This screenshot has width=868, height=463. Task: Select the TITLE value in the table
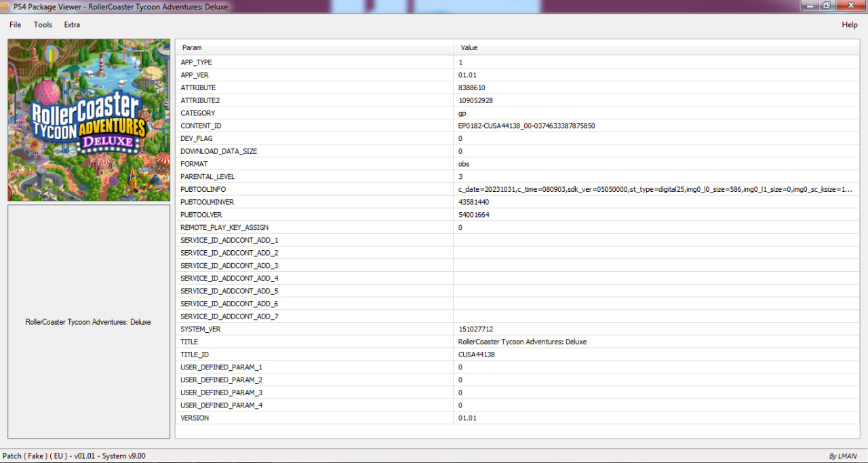click(x=522, y=342)
